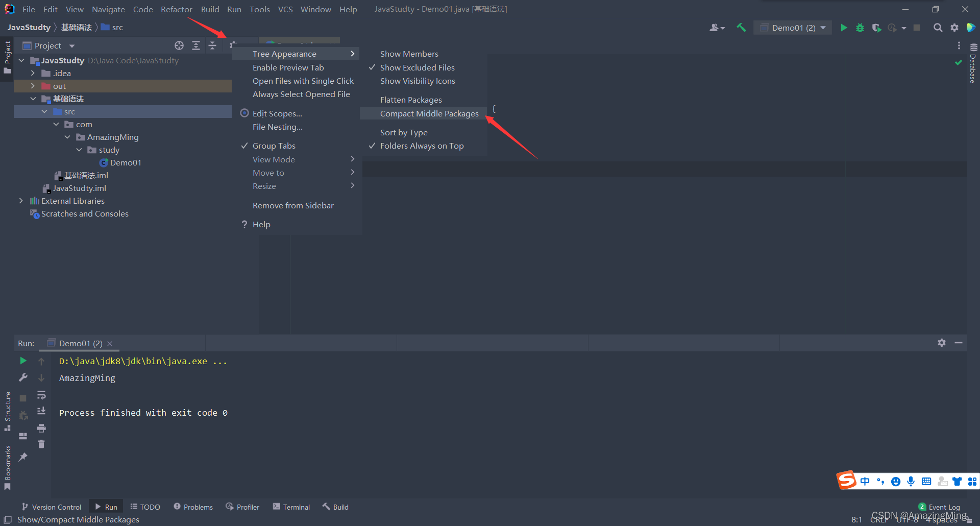This screenshot has height=526, width=980.
Task: Open IDE settings gear in top toolbar
Action: 954,28
